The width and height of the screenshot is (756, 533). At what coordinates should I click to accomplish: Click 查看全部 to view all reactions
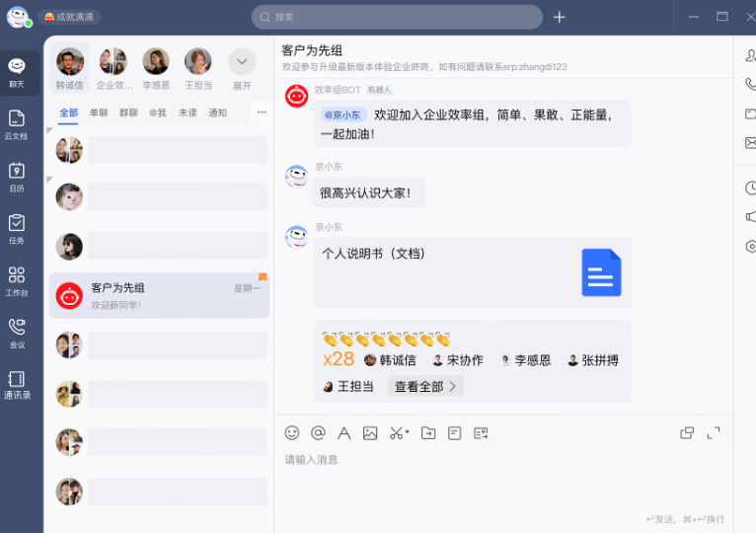click(x=425, y=387)
